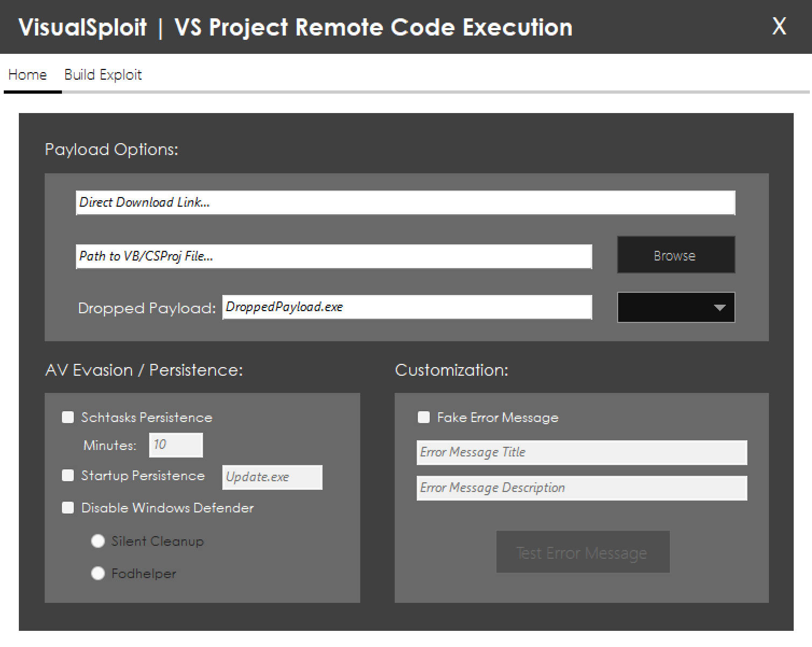The image size is (812, 647).
Task: Enable Fake Error Message checkbox
Action: tap(424, 417)
